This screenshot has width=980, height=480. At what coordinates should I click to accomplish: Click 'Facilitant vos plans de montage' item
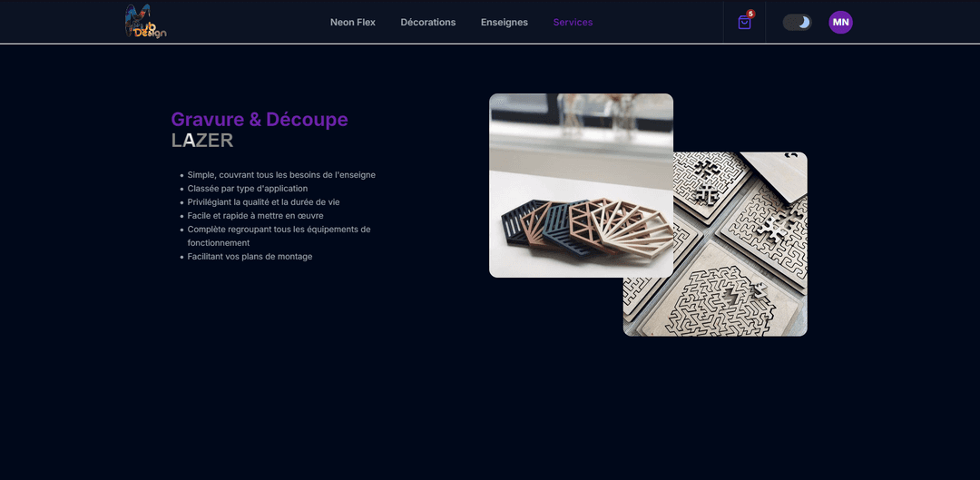pyautogui.click(x=250, y=256)
